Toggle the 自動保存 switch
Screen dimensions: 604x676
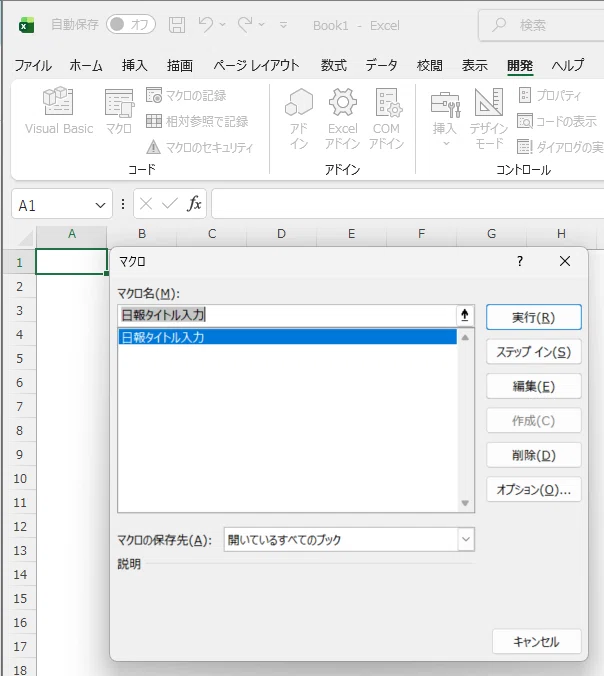coord(131,25)
